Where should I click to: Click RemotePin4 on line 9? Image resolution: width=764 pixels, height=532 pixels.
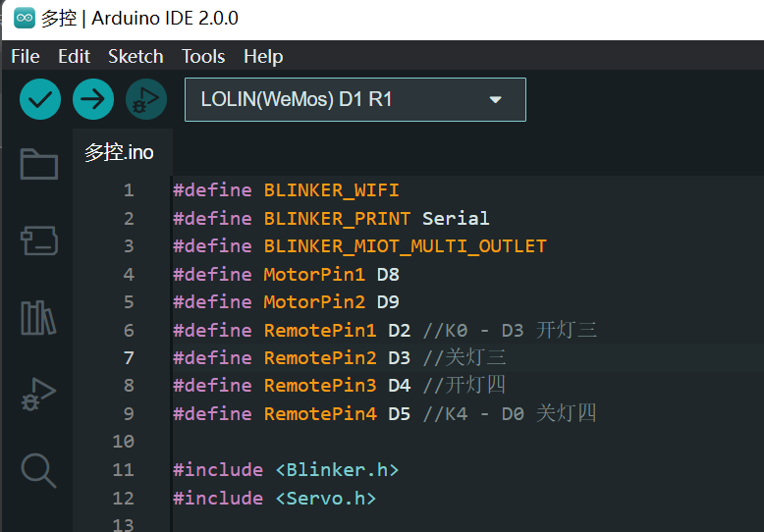click(320, 414)
